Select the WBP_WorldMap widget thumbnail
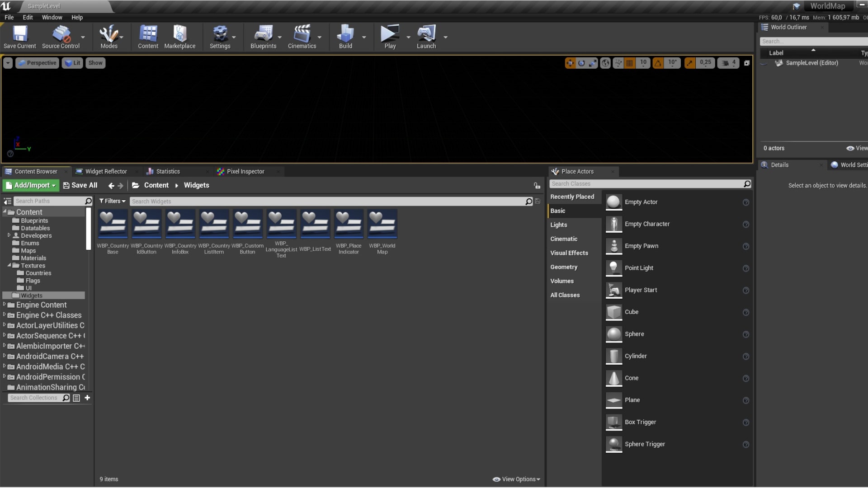The height and width of the screenshot is (488, 868). pos(382,224)
